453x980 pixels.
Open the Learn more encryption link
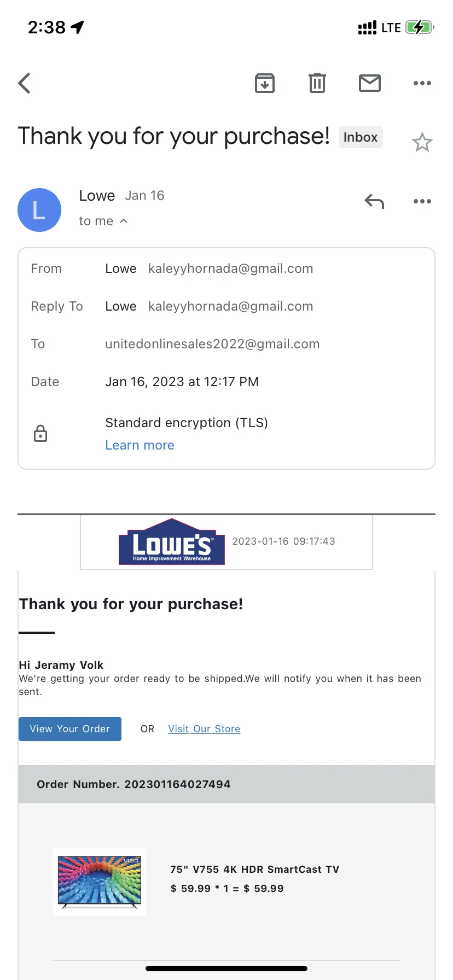[x=140, y=445]
